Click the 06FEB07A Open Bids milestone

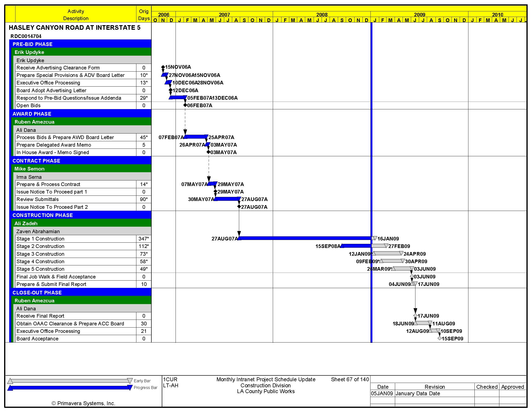[x=185, y=105]
